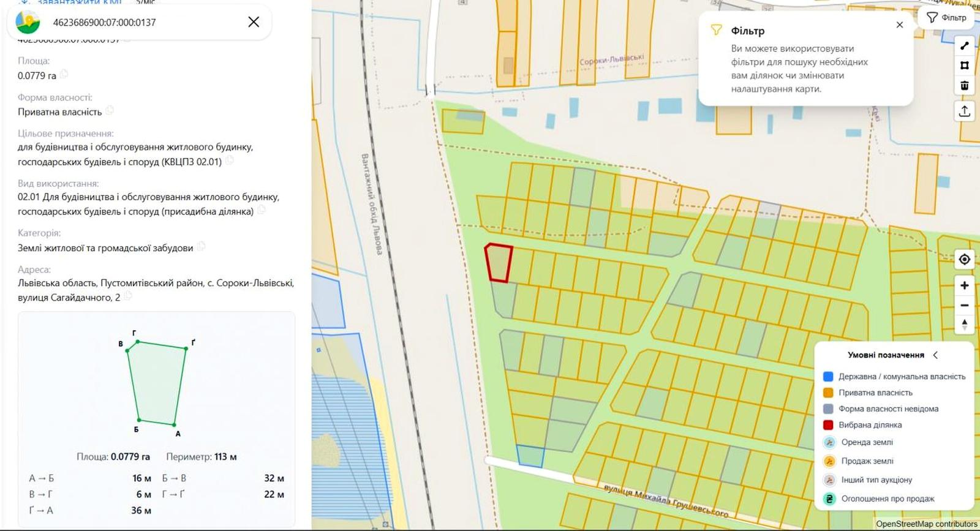980x531 pixels.
Task: Copy the Цільове призначення text
Action: tap(230, 161)
